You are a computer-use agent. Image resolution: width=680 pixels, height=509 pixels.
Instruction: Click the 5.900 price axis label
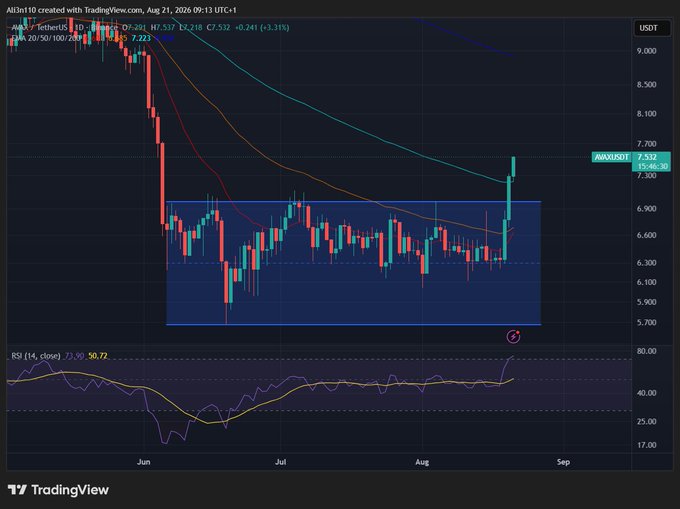point(647,302)
